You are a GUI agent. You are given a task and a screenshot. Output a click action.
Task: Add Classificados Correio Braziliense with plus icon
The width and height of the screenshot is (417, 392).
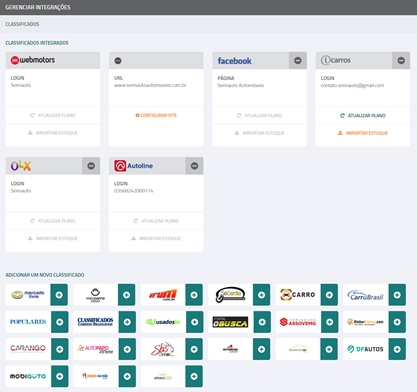127,322
